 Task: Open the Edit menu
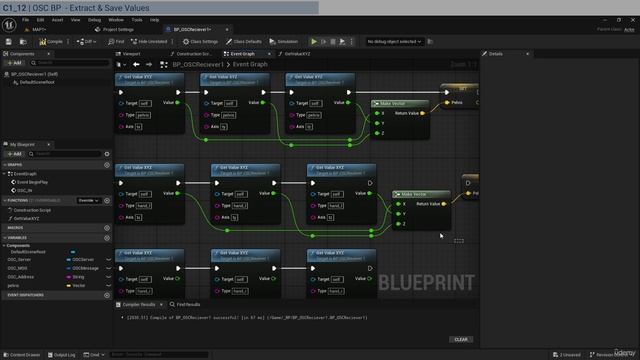coord(40,20)
